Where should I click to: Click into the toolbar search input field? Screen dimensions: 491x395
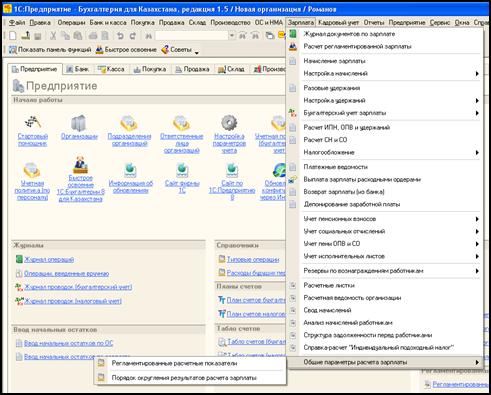coord(192,36)
